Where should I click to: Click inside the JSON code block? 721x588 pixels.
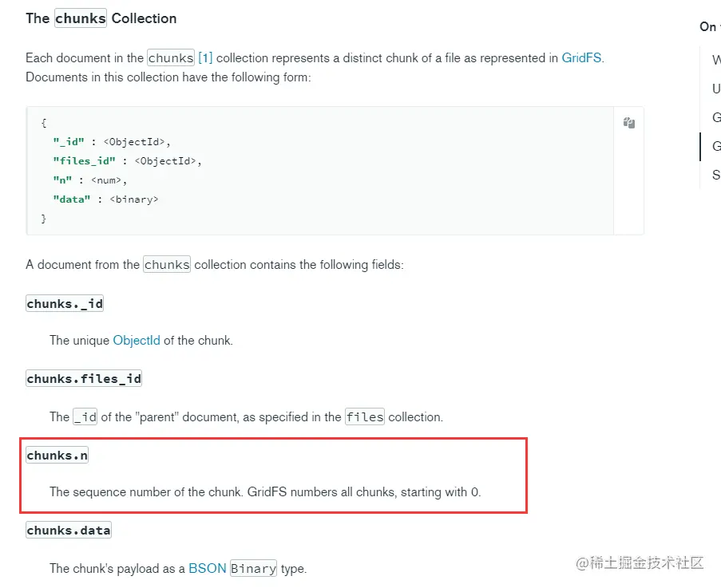[x=319, y=171]
